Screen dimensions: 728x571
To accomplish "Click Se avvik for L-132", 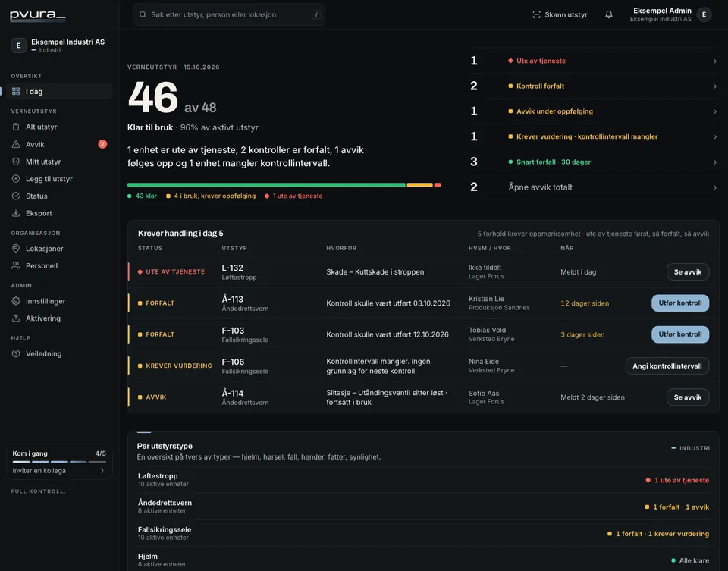I will [x=688, y=271].
